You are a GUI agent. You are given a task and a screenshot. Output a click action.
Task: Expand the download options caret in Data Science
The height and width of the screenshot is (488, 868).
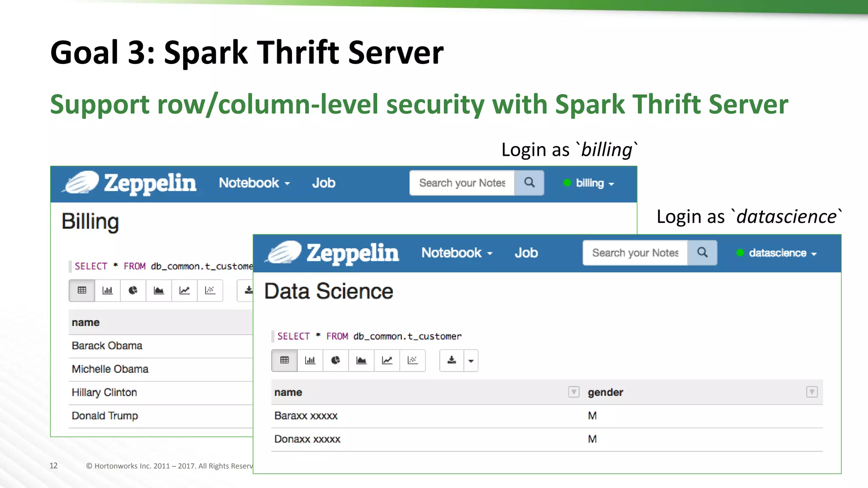click(x=471, y=360)
